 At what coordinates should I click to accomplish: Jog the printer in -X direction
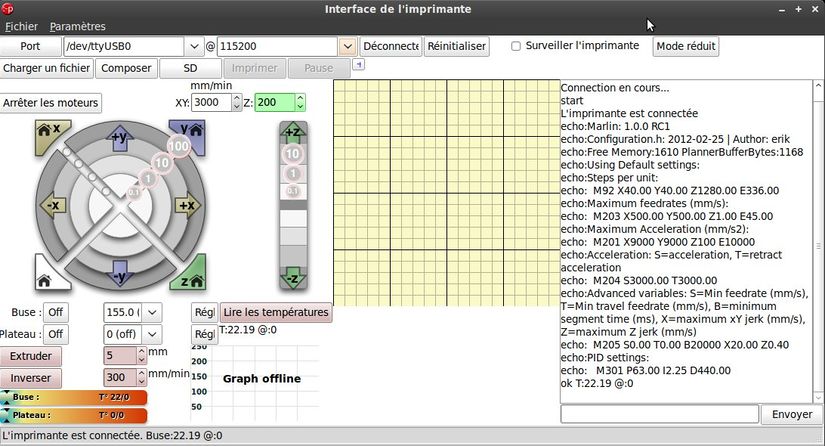[x=52, y=206]
